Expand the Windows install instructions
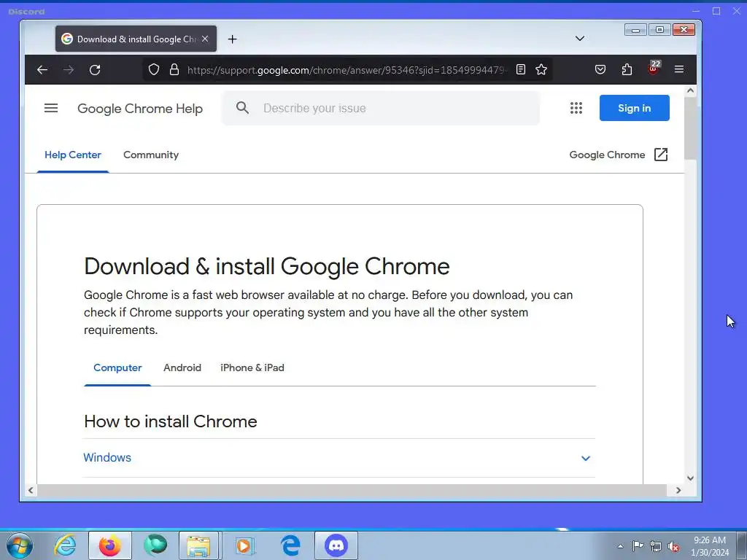Image resolution: width=747 pixels, height=560 pixels. click(339, 458)
